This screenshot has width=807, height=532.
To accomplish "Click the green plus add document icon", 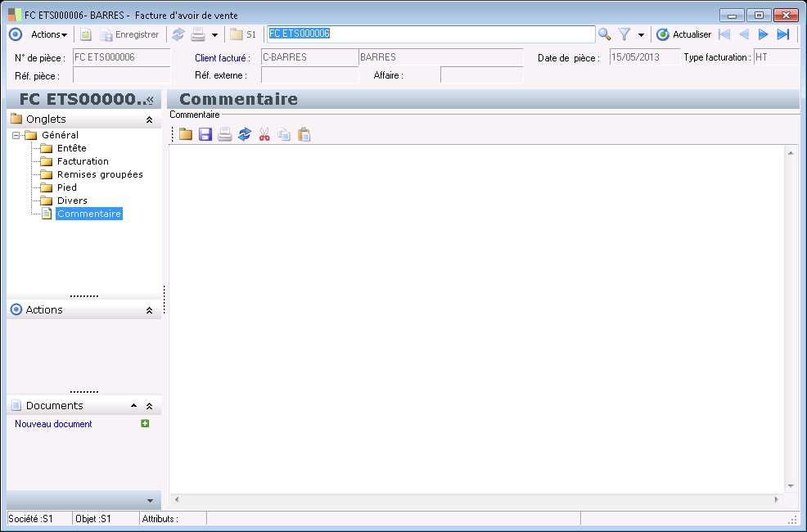I will [145, 423].
